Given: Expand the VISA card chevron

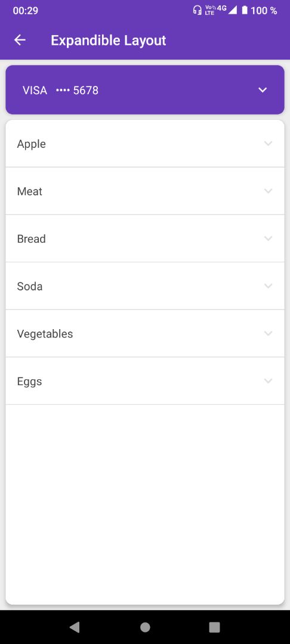Looking at the screenshot, I should (x=263, y=90).
